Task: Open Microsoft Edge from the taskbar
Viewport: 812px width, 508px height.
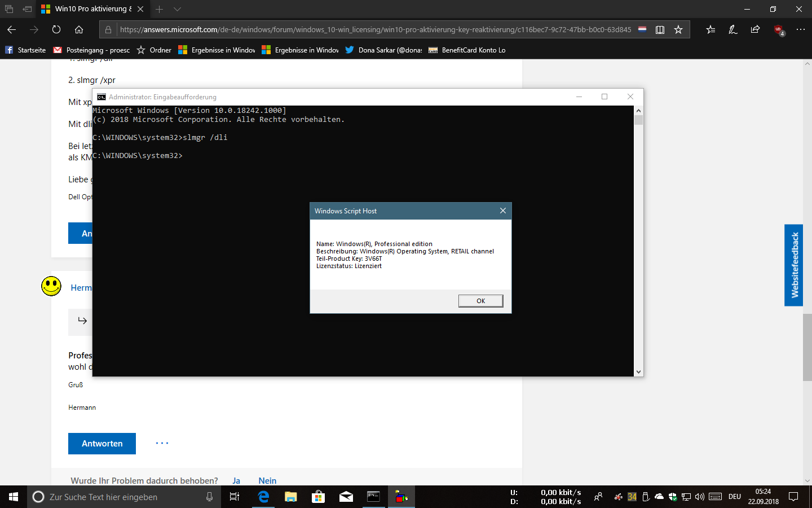Action: tap(263, 497)
